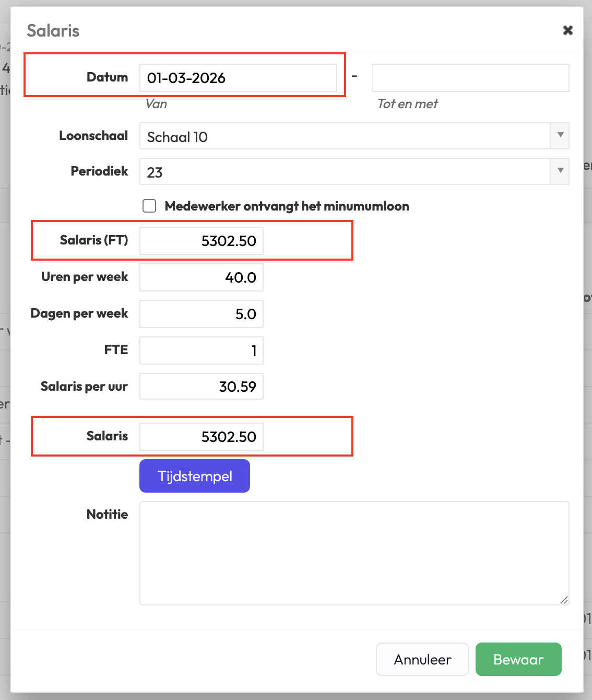Close the Salaris dialog with the X
This screenshot has width=592, height=700.
(x=567, y=30)
